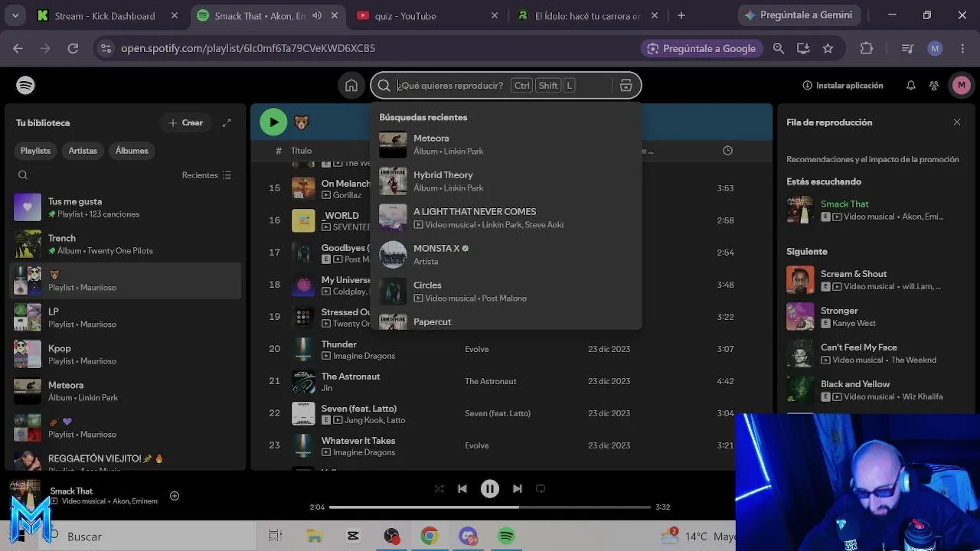This screenshot has height=551, width=980.
Task: Open Chrome media controls
Action: pyautogui.click(x=907, y=48)
